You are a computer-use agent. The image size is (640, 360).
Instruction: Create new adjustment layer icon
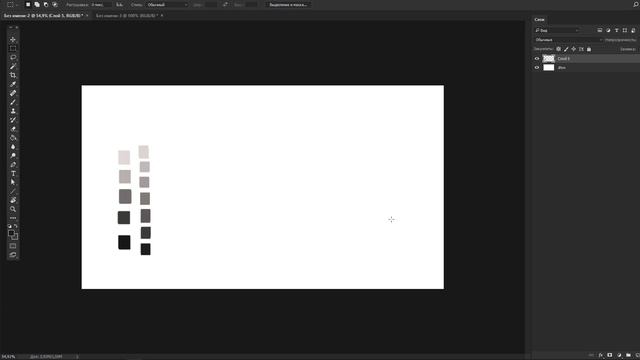619,356
